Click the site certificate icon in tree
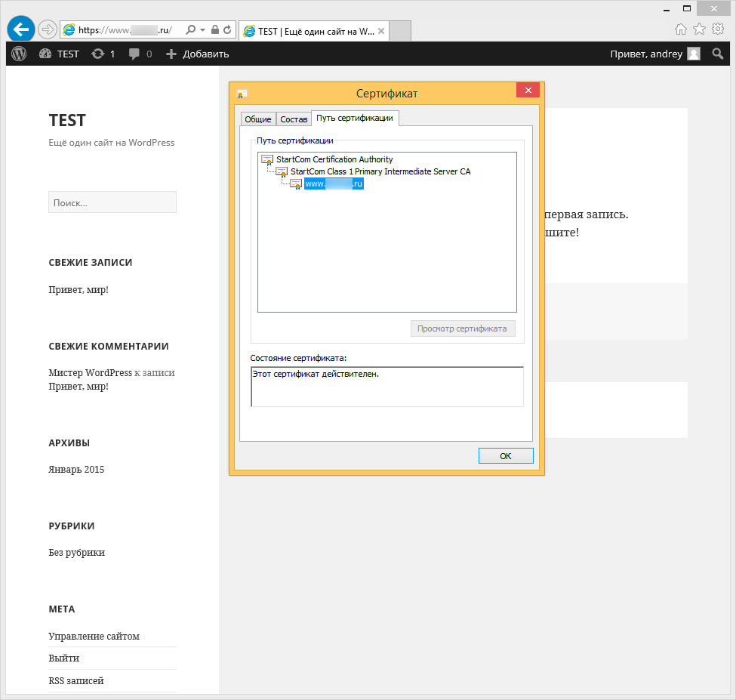The width and height of the screenshot is (736, 700). coord(296,184)
